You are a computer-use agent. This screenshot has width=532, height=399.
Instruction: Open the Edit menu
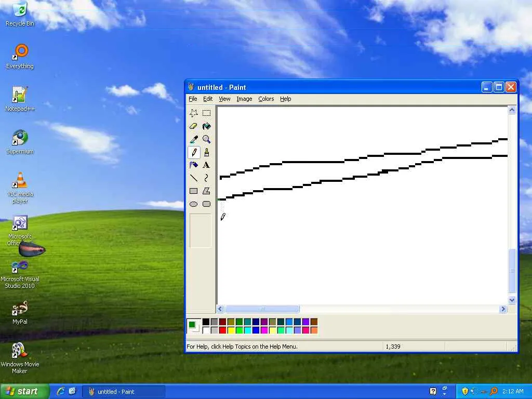click(208, 99)
